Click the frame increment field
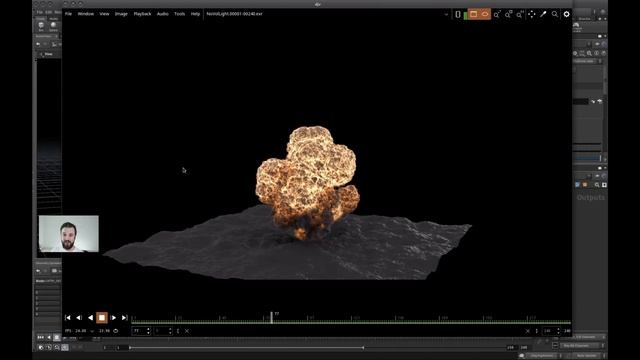640x360 pixels. [x=161, y=331]
